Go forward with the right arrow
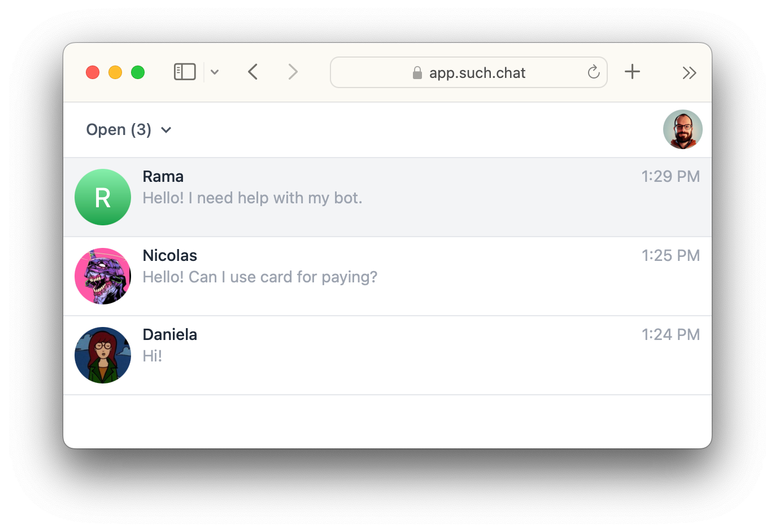Viewport: 775px width, 532px height. [x=293, y=72]
